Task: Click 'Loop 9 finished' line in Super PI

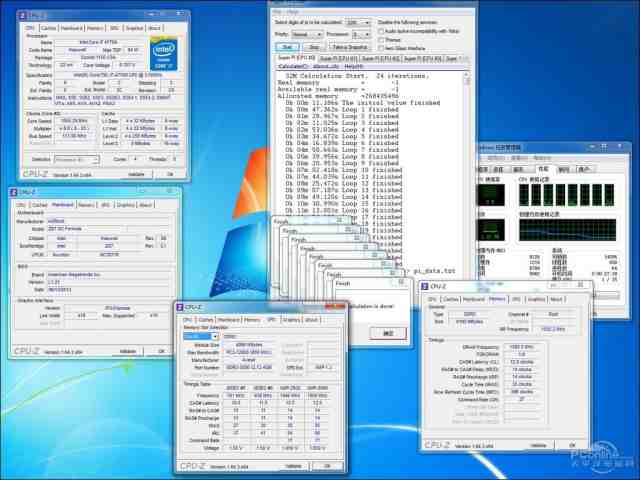Action: point(342,163)
